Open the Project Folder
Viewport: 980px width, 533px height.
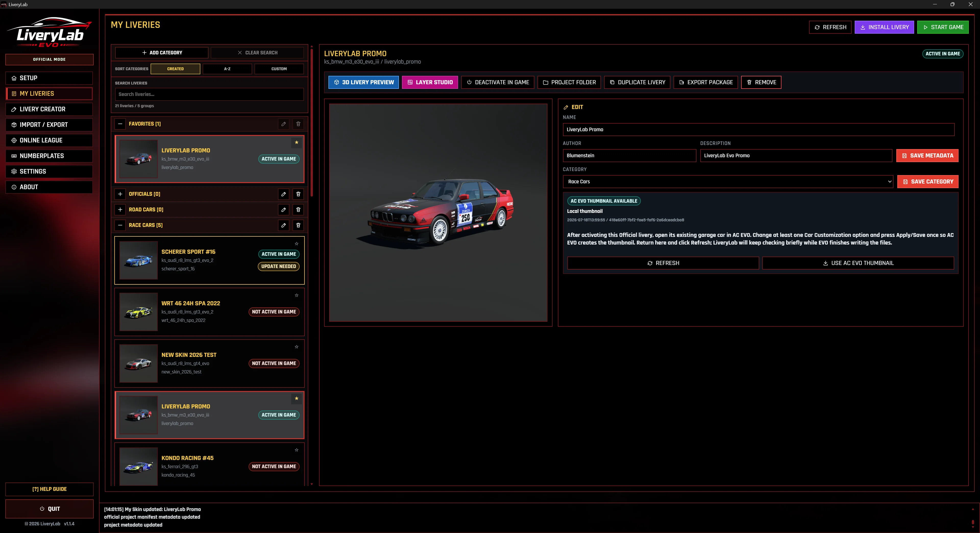click(569, 82)
